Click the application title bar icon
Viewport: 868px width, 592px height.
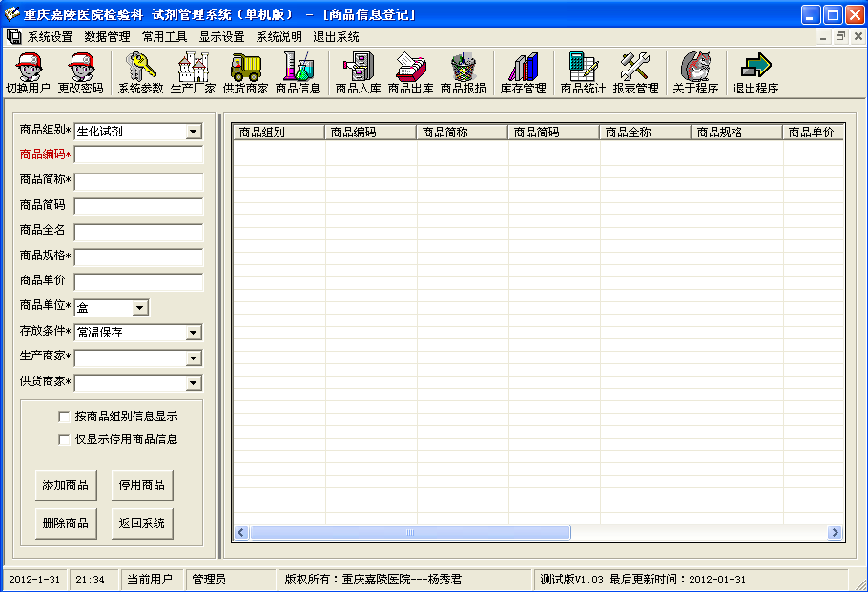11,14
